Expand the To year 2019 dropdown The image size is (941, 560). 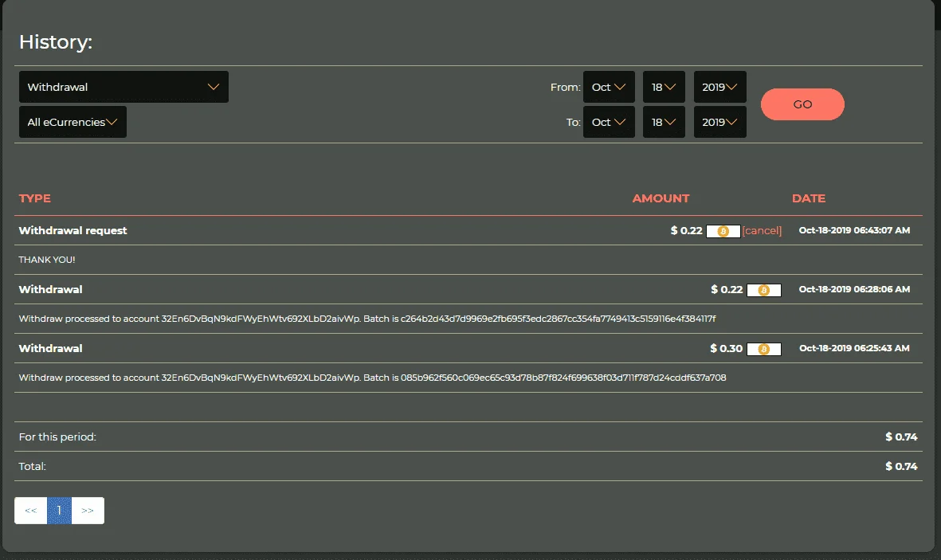(x=719, y=122)
